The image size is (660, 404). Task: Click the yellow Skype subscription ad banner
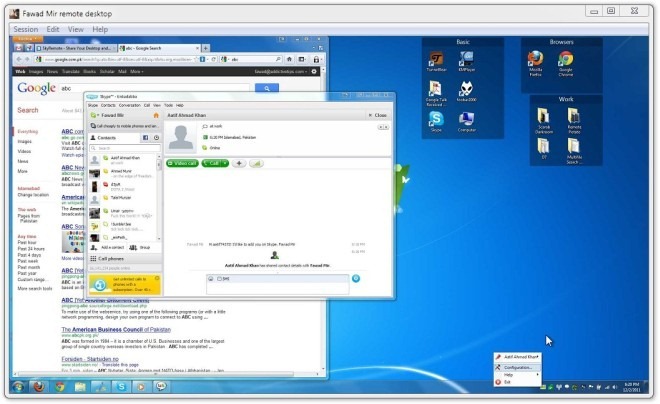tap(125, 284)
